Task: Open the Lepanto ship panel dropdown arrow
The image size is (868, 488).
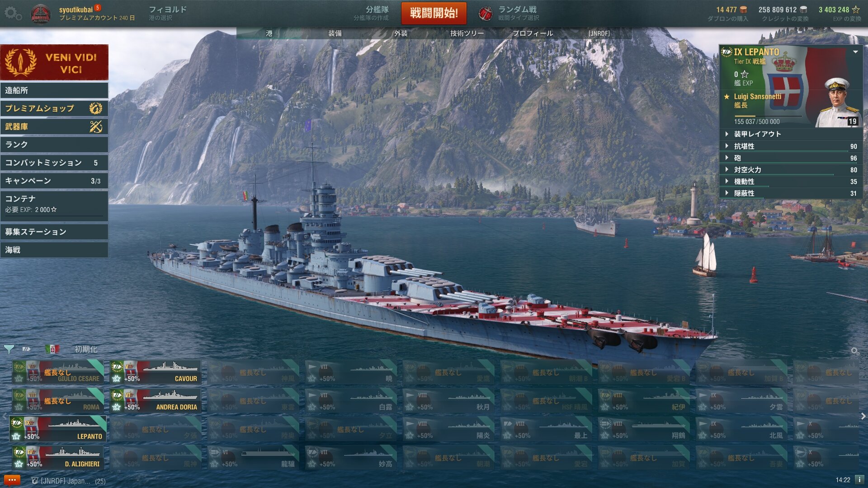Action: point(855,52)
